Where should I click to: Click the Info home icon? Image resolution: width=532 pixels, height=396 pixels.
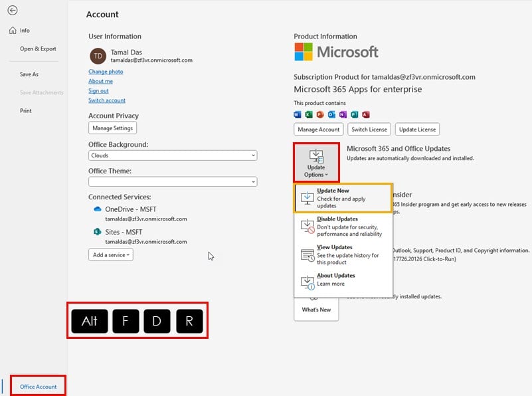coord(13,31)
